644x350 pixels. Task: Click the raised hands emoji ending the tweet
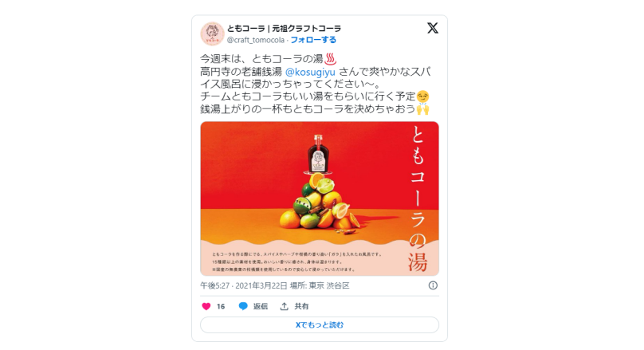[422, 109]
